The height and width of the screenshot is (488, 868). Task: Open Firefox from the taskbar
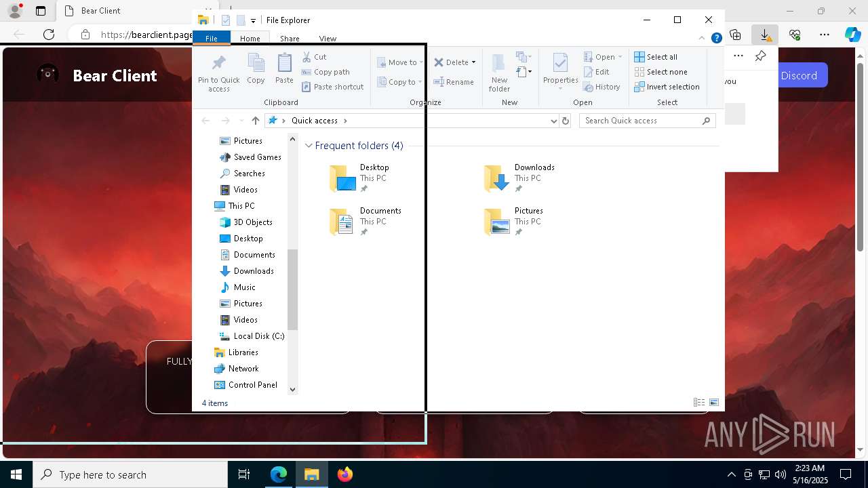pyautogui.click(x=345, y=474)
